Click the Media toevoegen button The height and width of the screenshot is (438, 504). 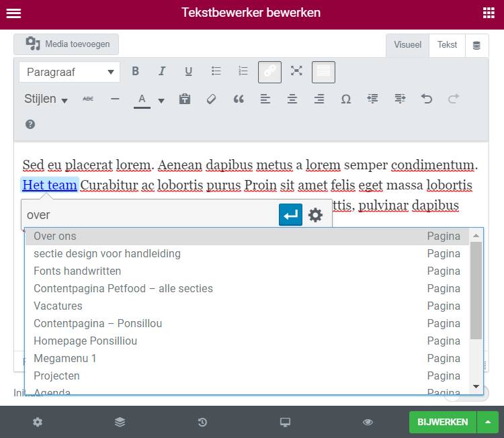click(67, 44)
